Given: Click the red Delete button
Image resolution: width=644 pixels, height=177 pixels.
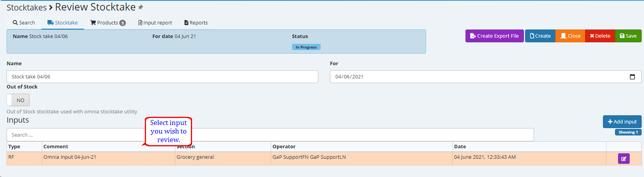Looking at the screenshot, I should coord(600,36).
